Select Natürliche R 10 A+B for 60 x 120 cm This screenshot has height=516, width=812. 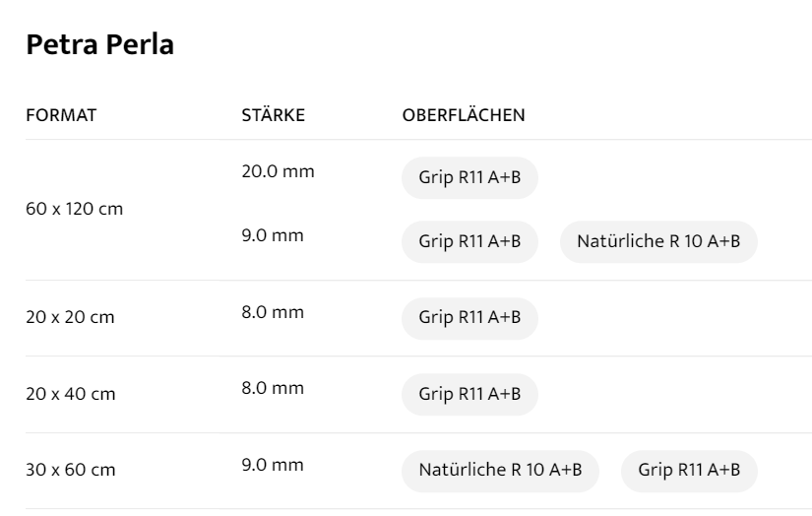tap(658, 242)
